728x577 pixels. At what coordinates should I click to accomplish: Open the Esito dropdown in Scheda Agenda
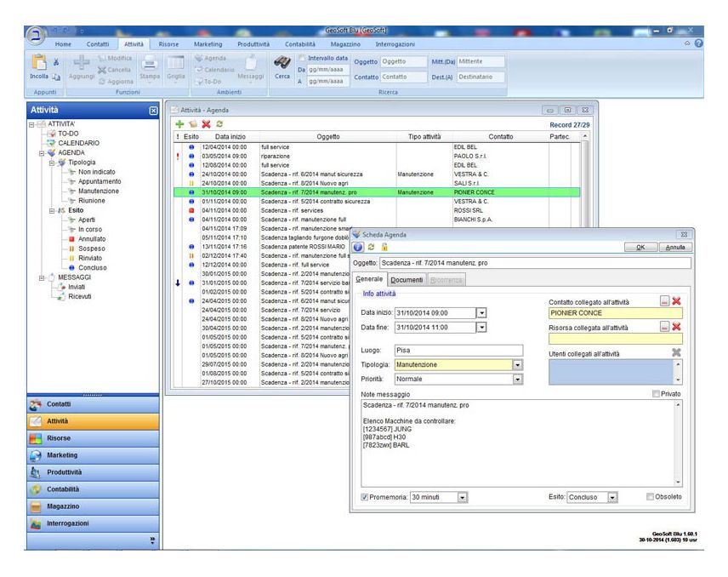coord(612,498)
